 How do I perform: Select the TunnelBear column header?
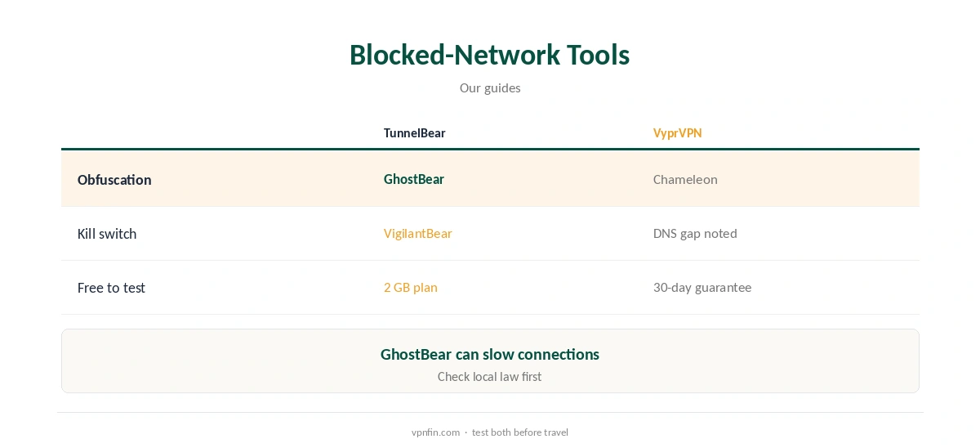tap(415, 133)
